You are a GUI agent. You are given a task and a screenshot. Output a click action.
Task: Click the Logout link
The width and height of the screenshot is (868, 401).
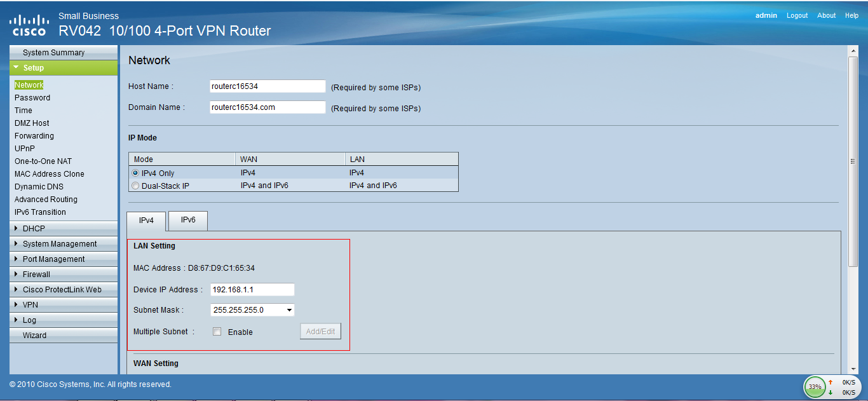(797, 15)
